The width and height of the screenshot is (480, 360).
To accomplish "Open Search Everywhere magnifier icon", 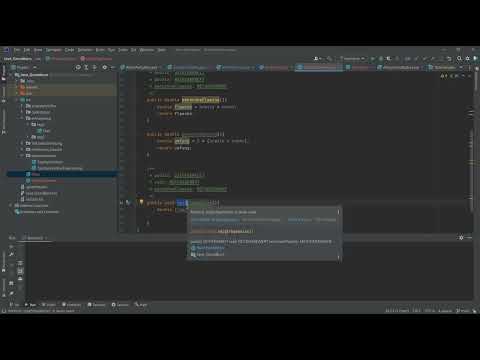I will click(459, 59).
